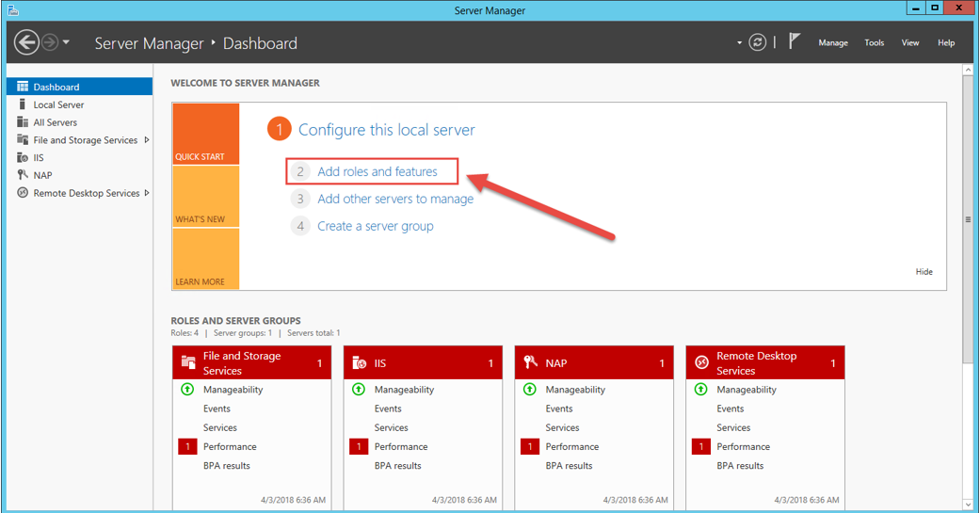Expand File and Storage Services sidebar arrow
The image size is (980, 513).
click(147, 140)
